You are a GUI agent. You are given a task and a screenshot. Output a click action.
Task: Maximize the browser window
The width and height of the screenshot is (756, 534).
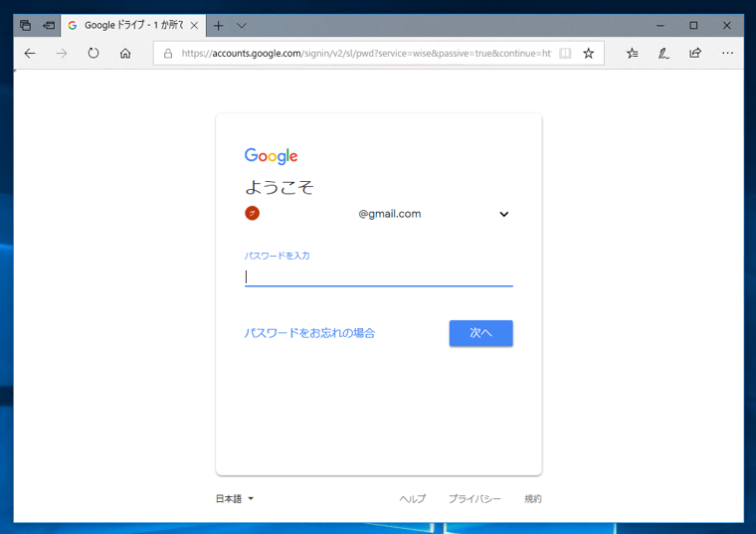tap(693, 26)
